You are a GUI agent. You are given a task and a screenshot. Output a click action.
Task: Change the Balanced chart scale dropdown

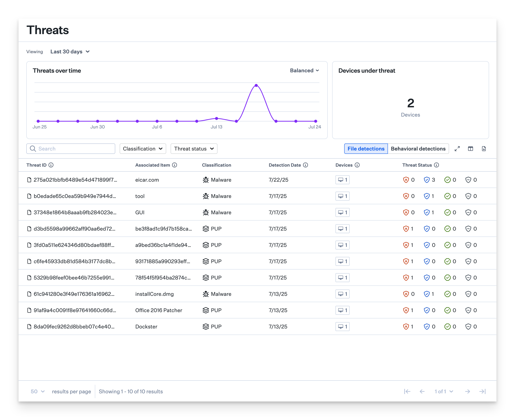point(304,71)
